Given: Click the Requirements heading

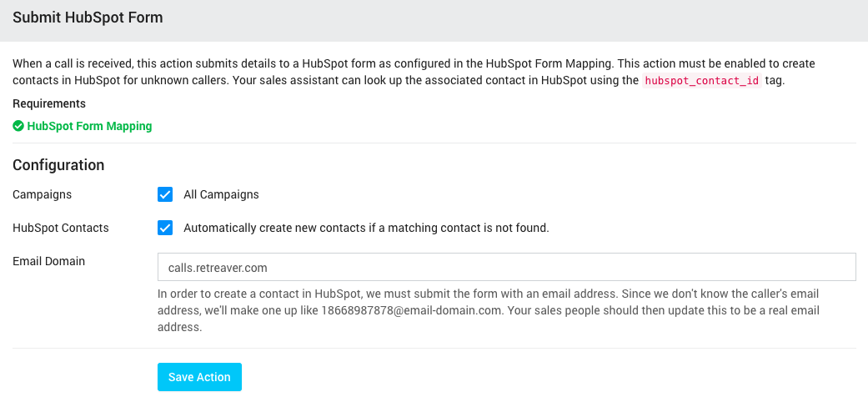Looking at the screenshot, I should tap(49, 104).
